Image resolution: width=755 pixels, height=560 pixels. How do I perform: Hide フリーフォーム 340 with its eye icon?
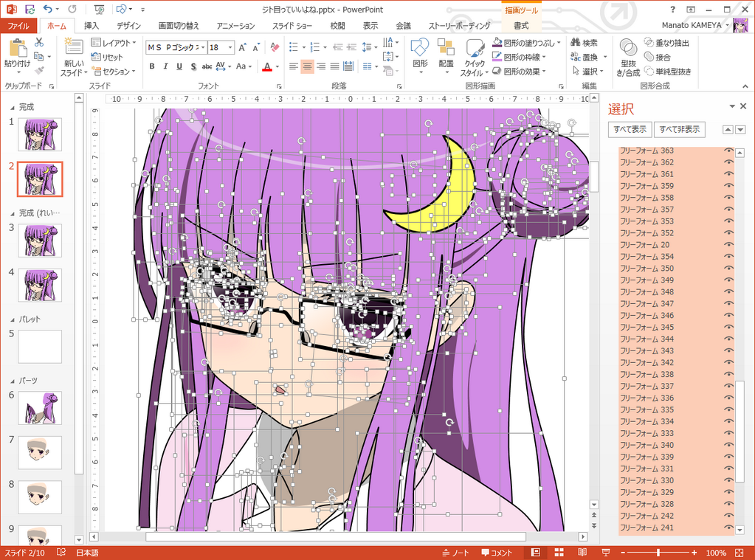coord(728,445)
